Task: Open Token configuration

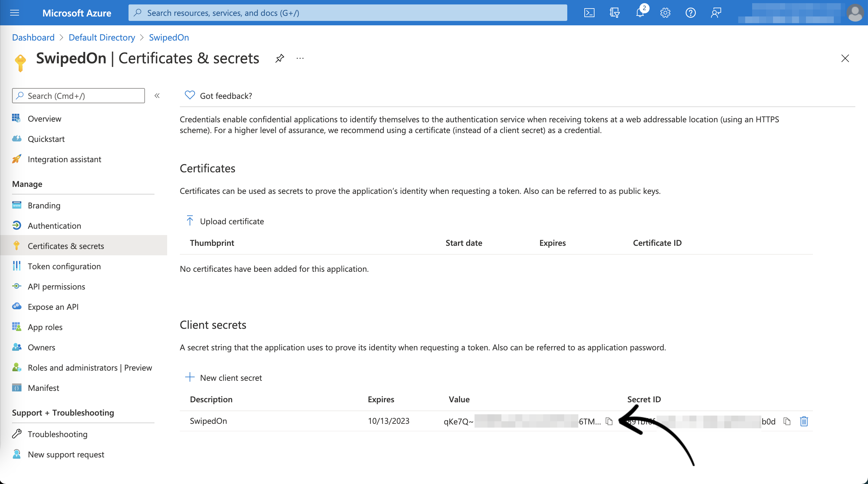Action: point(64,266)
